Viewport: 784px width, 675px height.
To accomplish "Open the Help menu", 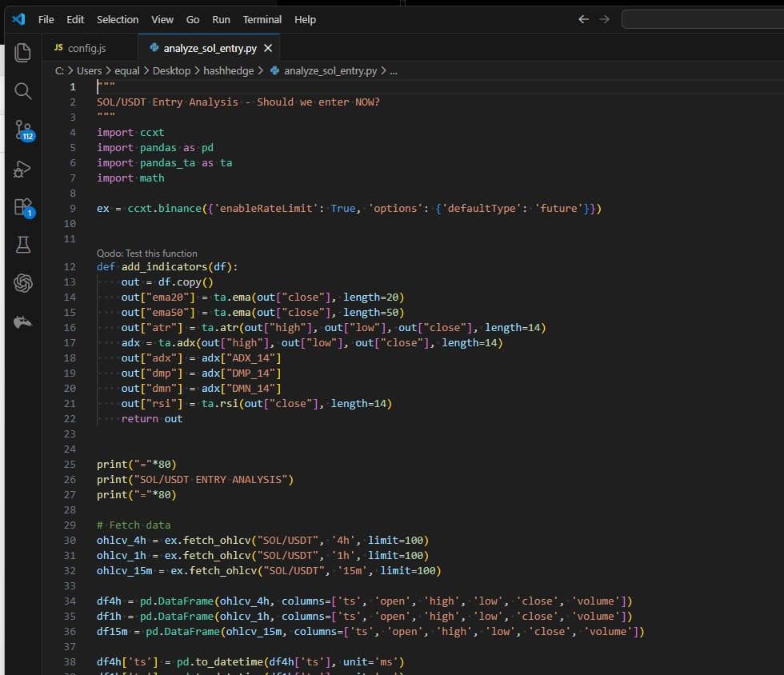I will 305,19.
